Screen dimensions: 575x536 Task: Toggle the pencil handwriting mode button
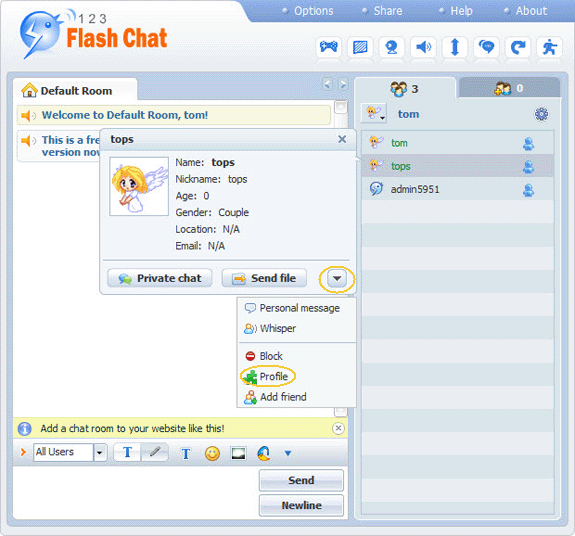pyautogui.click(x=155, y=452)
